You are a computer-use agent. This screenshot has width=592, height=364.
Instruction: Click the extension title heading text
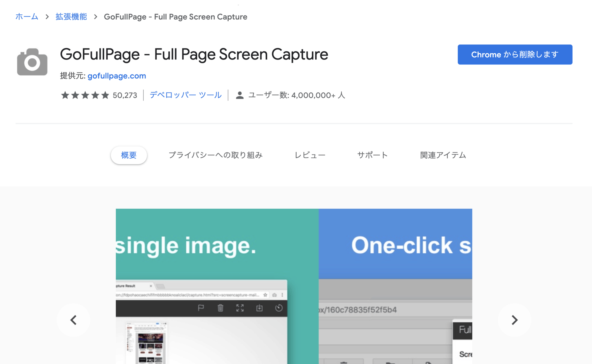click(x=194, y=54)
